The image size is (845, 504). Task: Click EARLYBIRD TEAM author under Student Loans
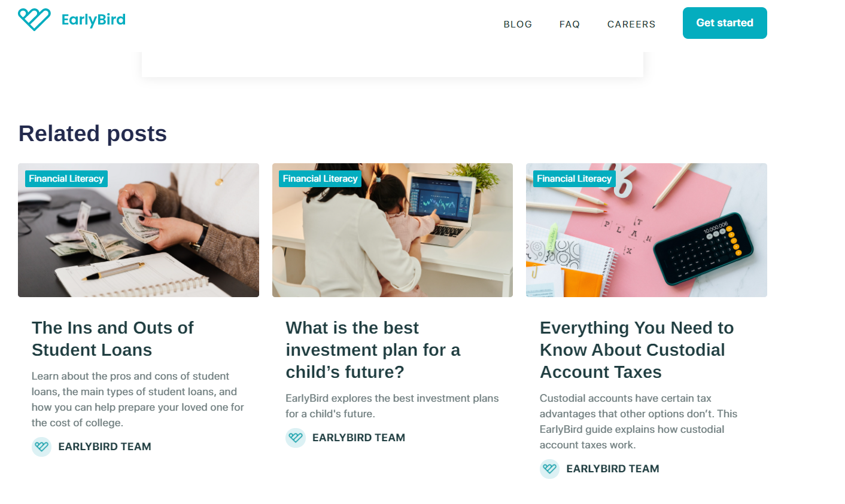coord(105,447)
